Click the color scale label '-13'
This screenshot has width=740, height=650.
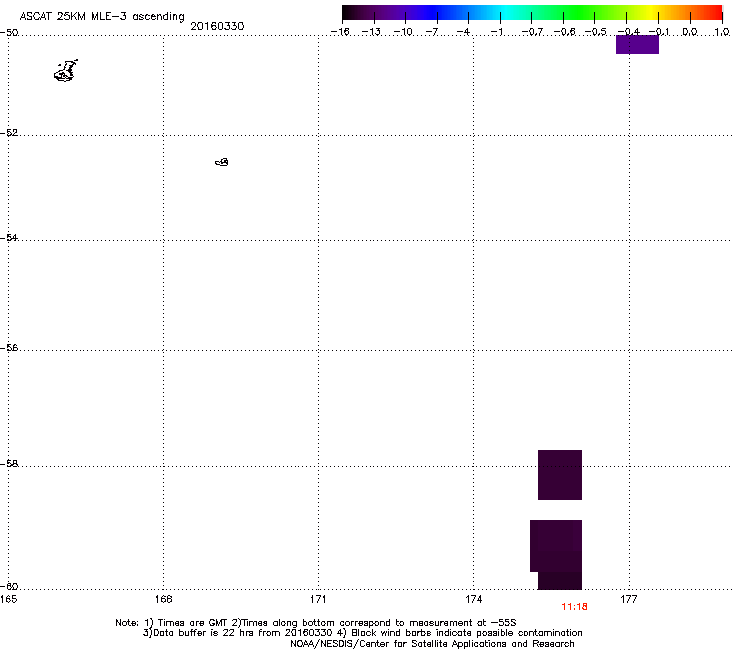(371, 32)
